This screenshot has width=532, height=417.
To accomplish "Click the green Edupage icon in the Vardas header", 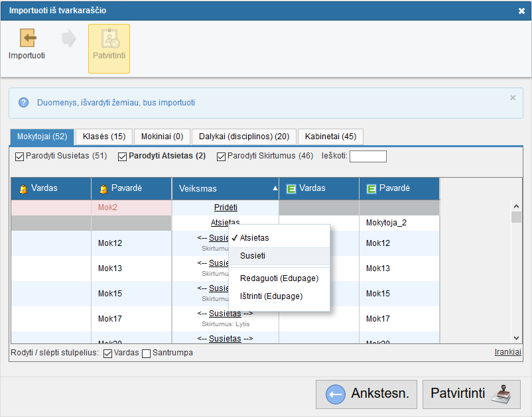I will coord(291,189).
